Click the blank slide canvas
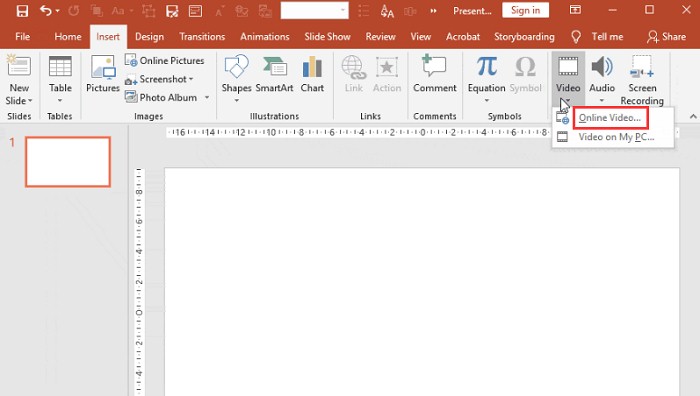This screenshot has width=700, height=396. pos(422,282)
